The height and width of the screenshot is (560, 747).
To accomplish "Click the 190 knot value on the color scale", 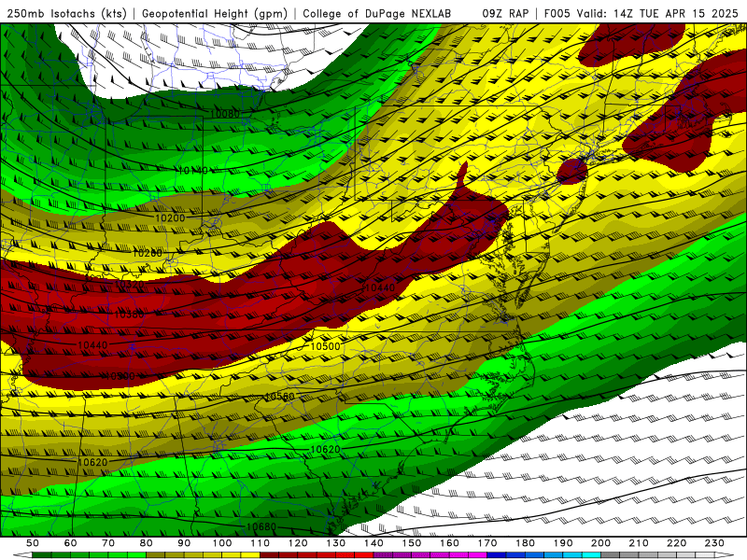I will pos(563,543).
